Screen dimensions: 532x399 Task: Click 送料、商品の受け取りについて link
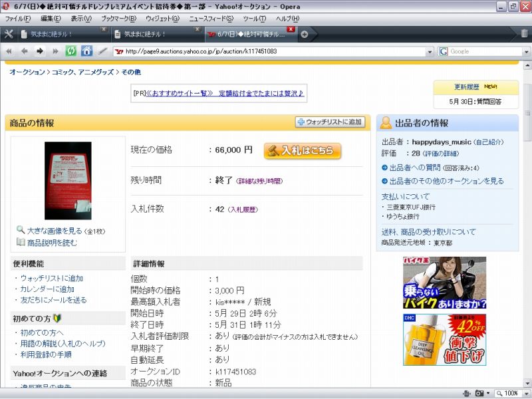(x=428, y=232)
